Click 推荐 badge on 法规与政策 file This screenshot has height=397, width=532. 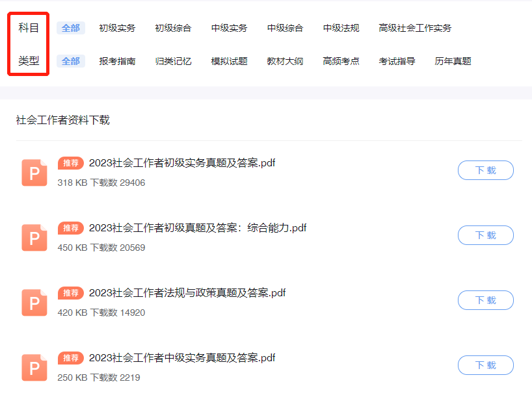point(71,293)
